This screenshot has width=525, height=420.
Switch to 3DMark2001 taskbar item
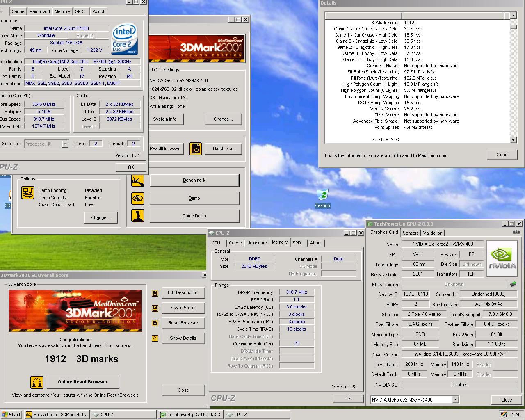pyautogui.click(x=57, y=415)
